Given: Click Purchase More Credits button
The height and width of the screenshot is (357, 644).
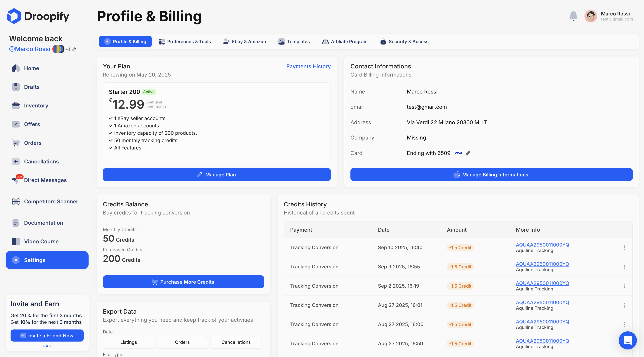Looking at the screenshot, I should [183, 282].
